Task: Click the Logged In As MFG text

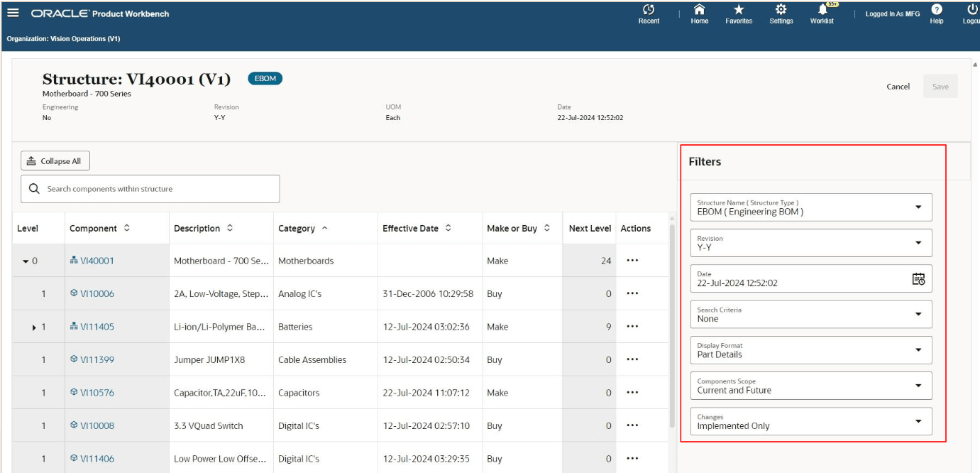Action: [893, 14]
